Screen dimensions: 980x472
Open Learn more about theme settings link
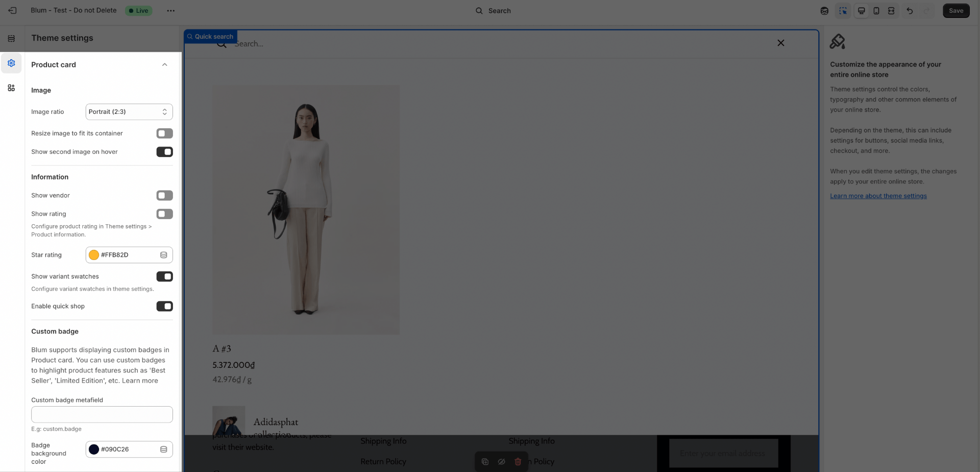tap(878, 196)
